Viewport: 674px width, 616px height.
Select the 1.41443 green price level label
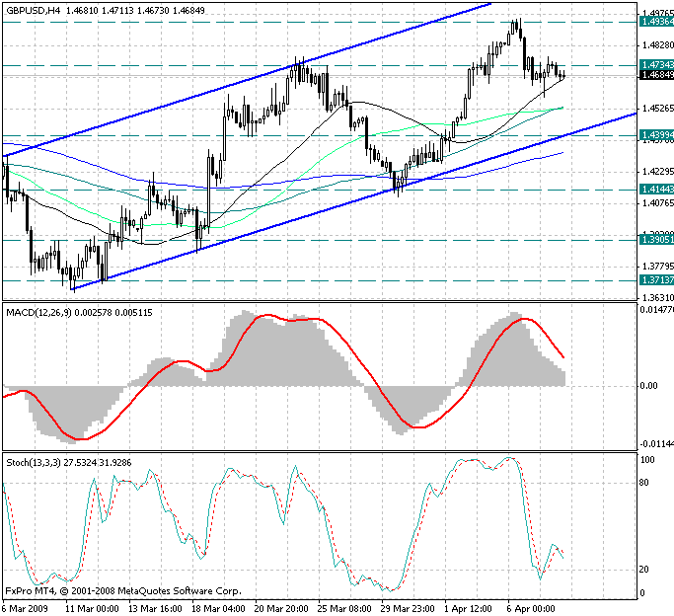[x=656, y=190]
